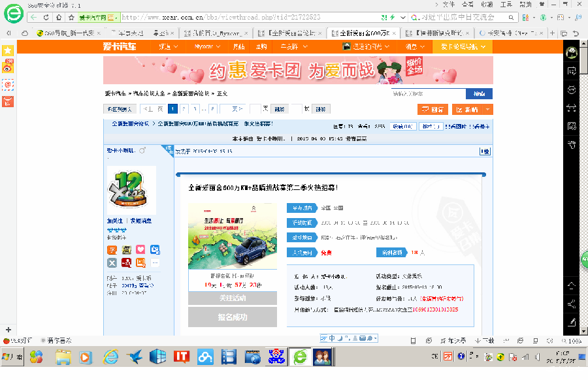Click the plus icon at the sidebar bottom
The image size is (588, 380).
point(8,330)
